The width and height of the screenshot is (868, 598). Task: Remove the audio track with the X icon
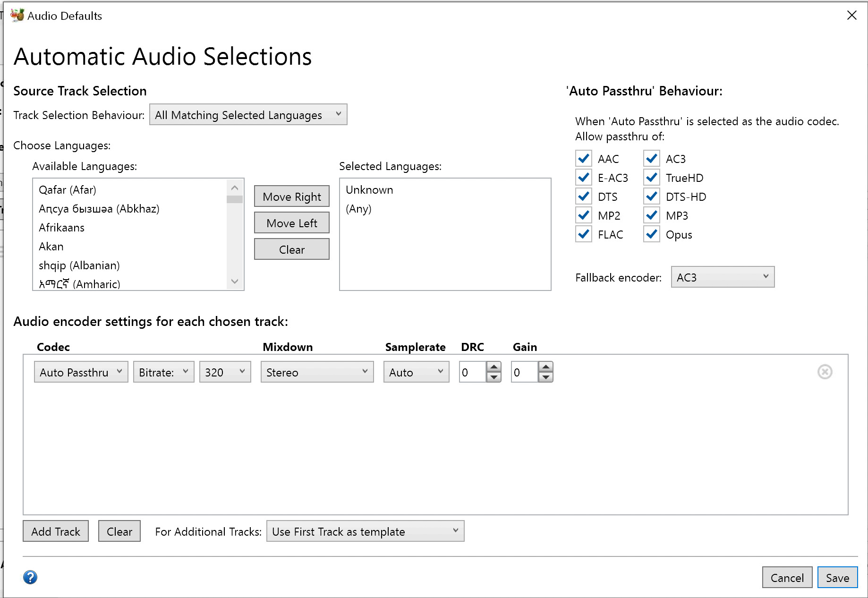point(825,372)
